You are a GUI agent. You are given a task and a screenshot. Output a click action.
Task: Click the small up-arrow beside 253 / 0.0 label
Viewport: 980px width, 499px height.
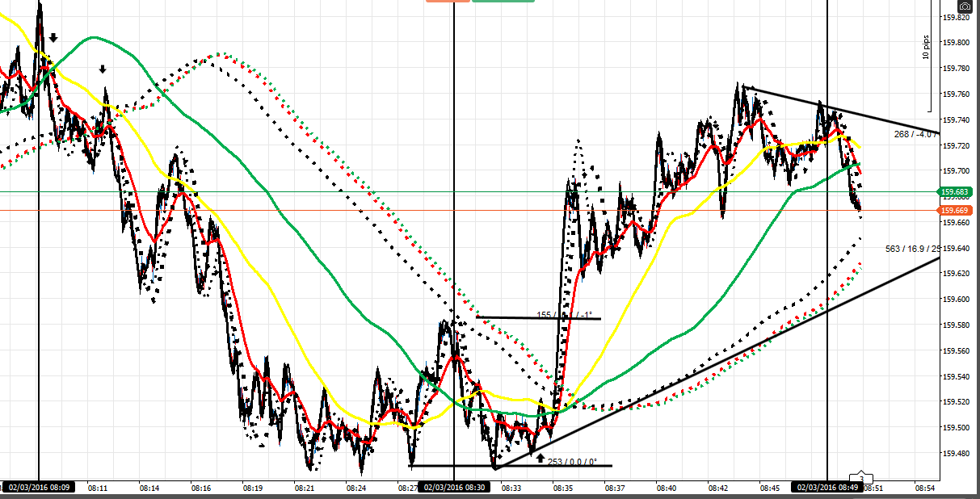[540, 458]
